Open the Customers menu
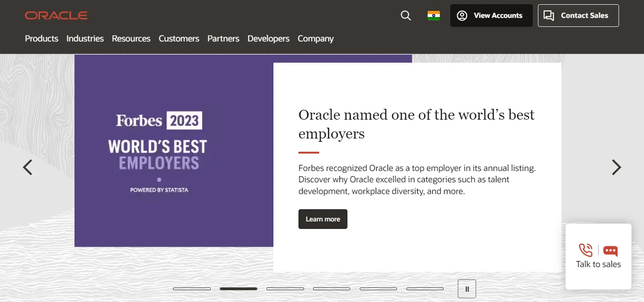644x302 pixels. coord(179,39)
